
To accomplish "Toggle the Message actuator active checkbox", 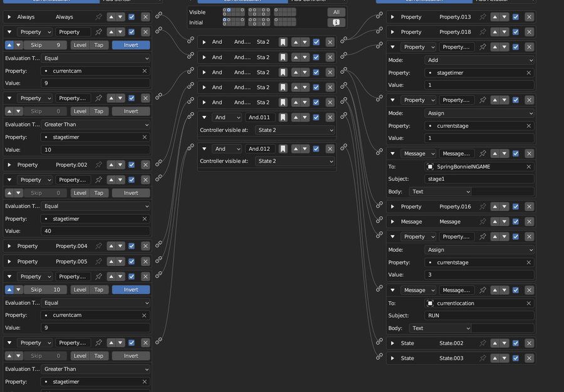I will (516, 222).
